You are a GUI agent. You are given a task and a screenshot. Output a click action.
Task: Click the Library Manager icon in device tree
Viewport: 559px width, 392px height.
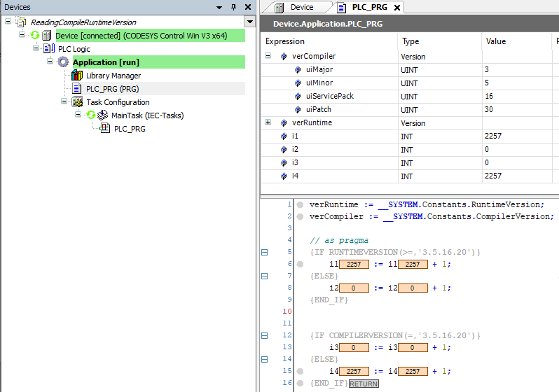[x=77, y=76]
